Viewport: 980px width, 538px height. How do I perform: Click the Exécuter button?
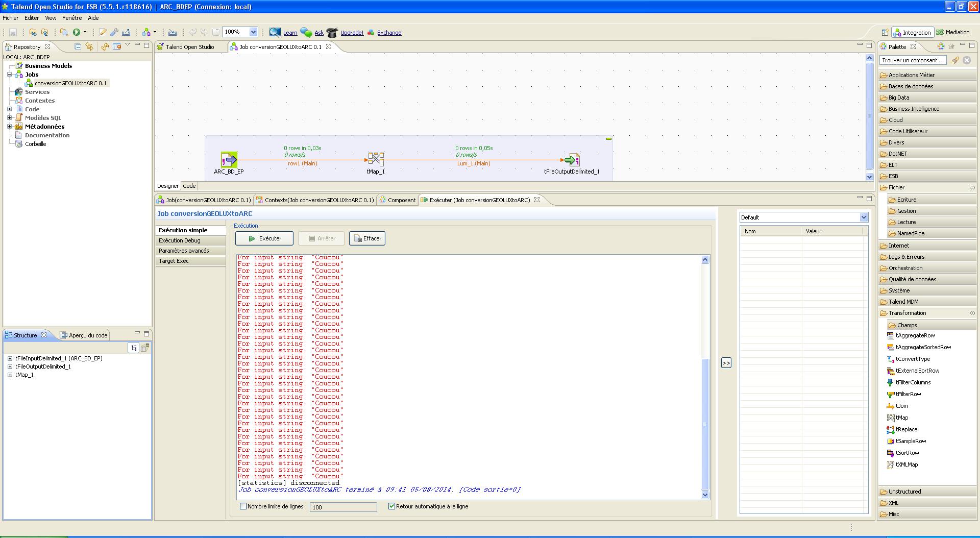[264, 238]
